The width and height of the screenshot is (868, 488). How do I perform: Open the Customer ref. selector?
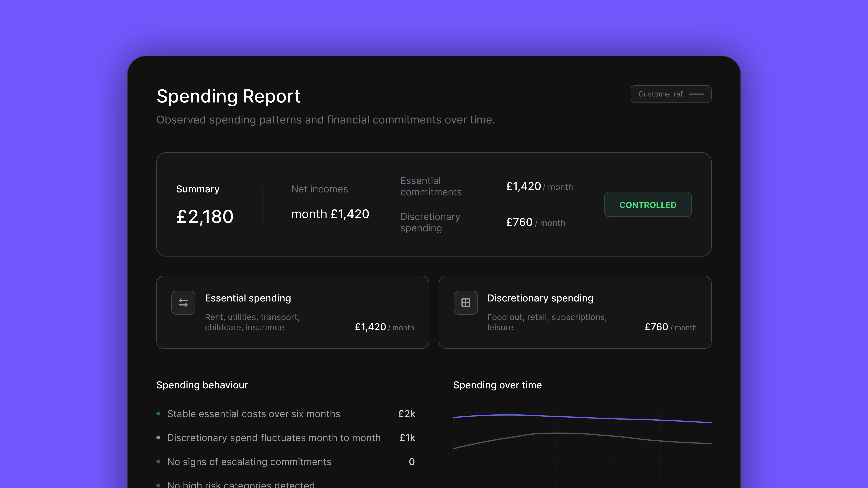point(671,94)
